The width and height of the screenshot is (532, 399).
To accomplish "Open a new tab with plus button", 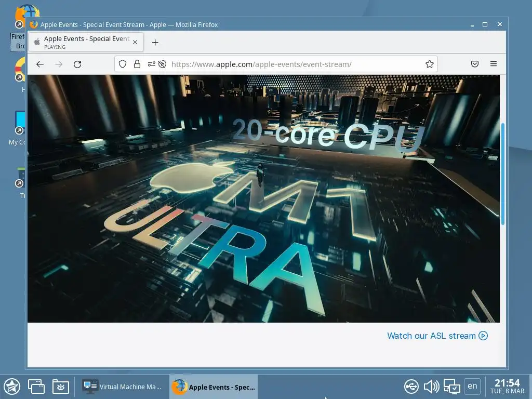I will click(155, 43).
